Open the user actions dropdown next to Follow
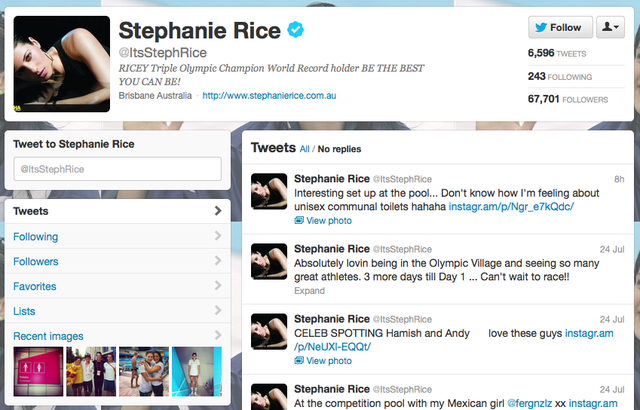 (x=610, y=27)
